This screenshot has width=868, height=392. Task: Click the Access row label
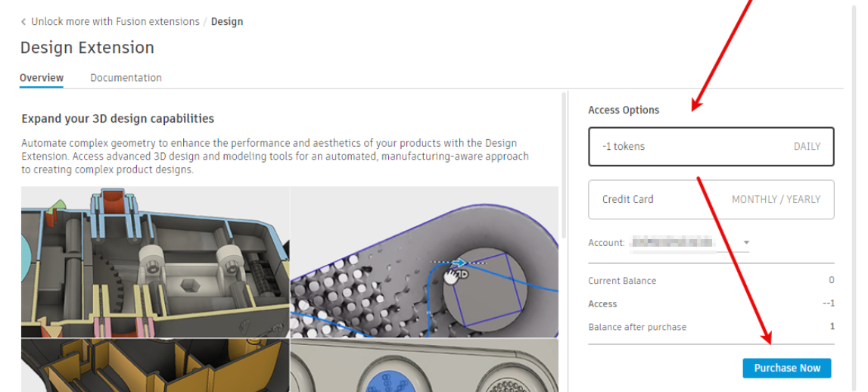click(x=602, y=304)
